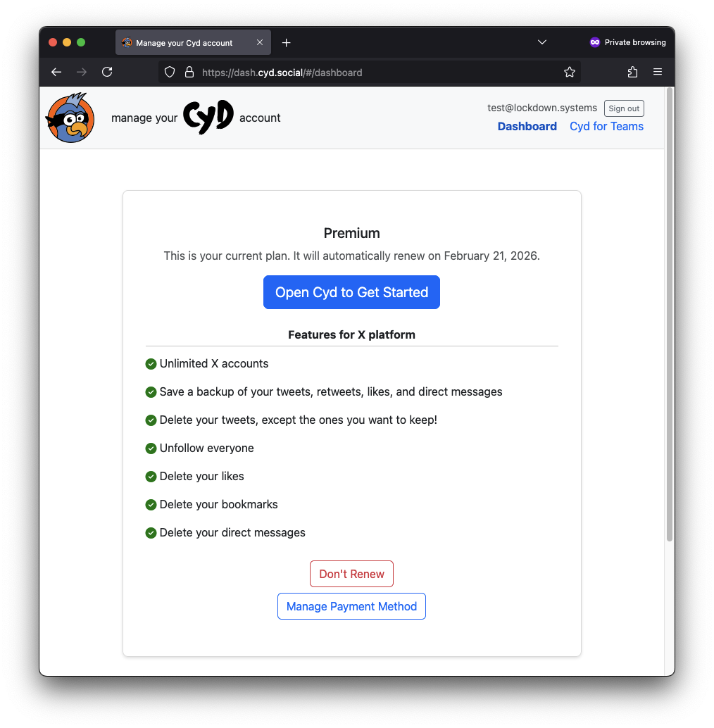Image resolution: width=714 pixels, height=728 pixels.
Task: Open the tab overview chevron
Action: coord(541,42)
